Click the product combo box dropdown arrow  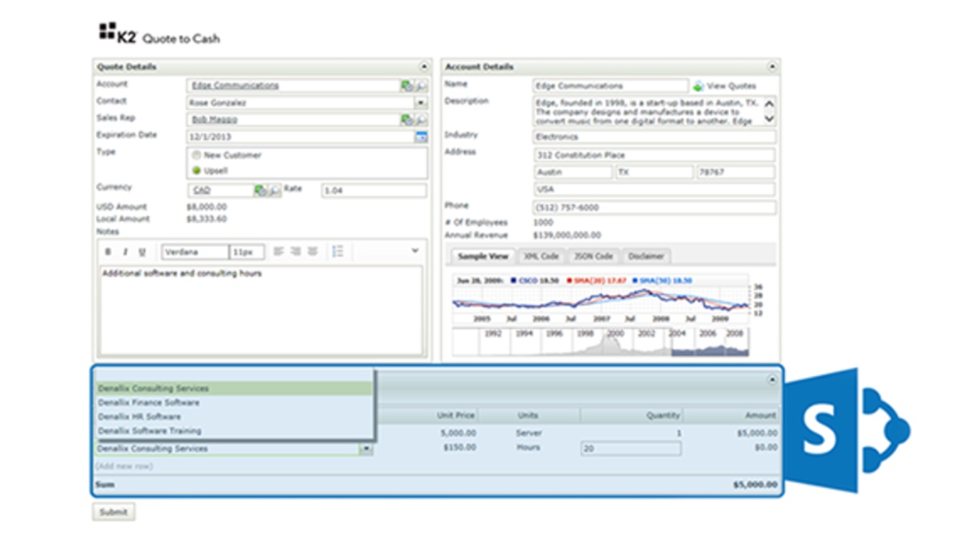pos(367,449)
